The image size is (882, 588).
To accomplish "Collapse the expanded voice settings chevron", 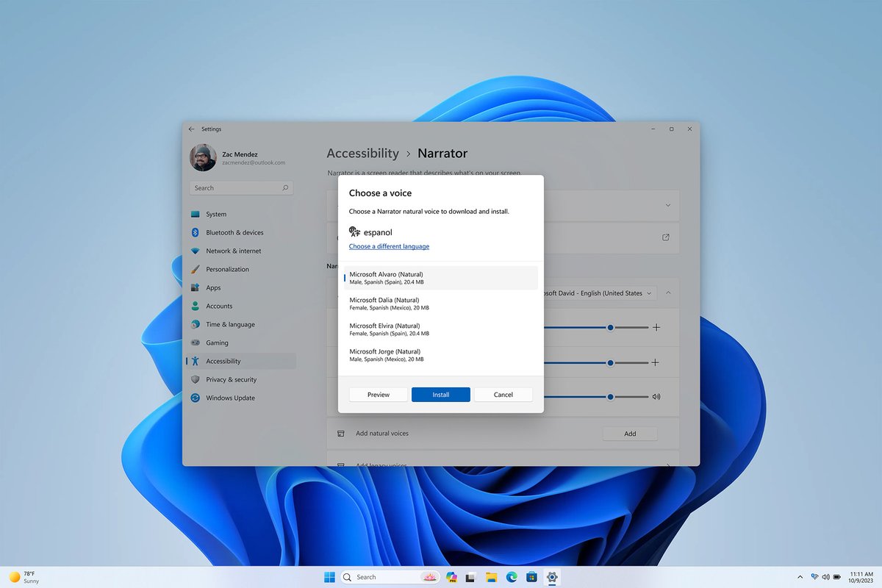I will coord(668,293).
